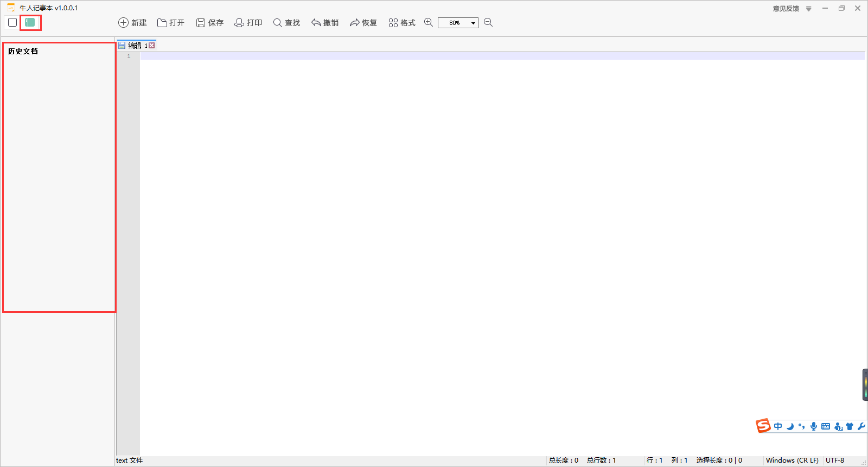Open the 格式 format options
Viewport: 868px width, 467px height.
(401, 23)
